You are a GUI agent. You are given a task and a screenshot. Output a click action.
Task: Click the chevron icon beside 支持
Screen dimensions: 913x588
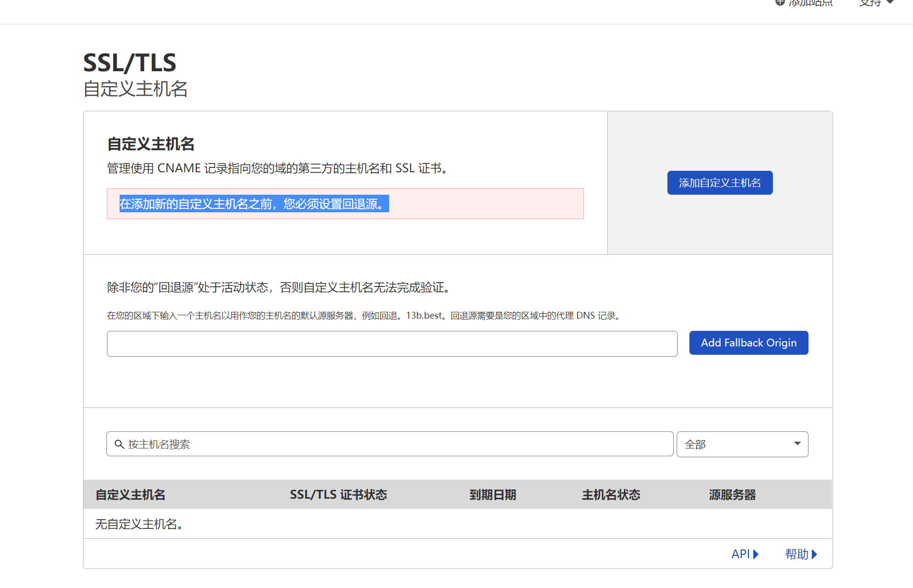[x=890, y=2]
